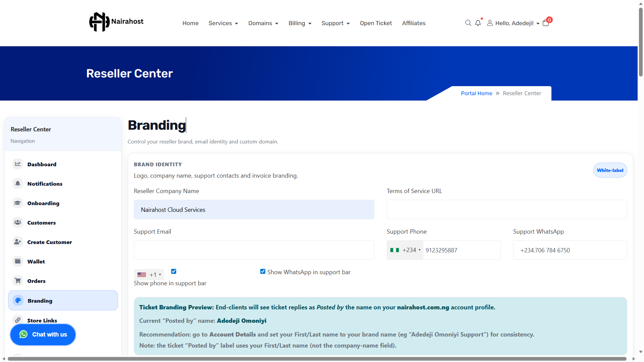Click the vertical page scrollbar
Screen dimensions: 644x362
641,42
